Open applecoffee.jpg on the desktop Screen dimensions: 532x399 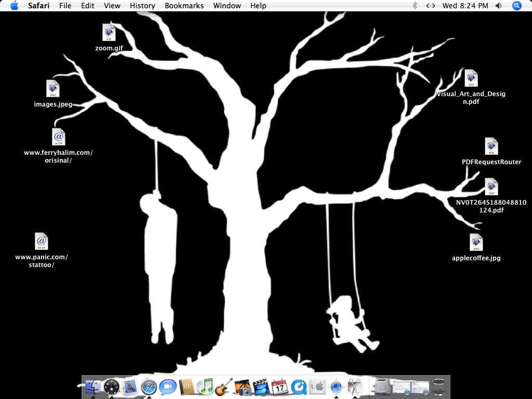pyautogui.click(x=476, y=242)
